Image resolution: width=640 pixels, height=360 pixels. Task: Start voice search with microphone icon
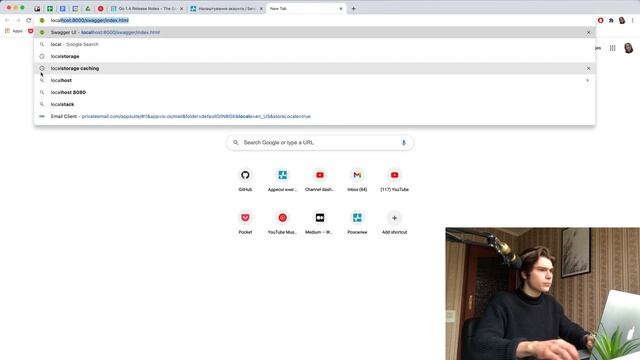[404, 142]
